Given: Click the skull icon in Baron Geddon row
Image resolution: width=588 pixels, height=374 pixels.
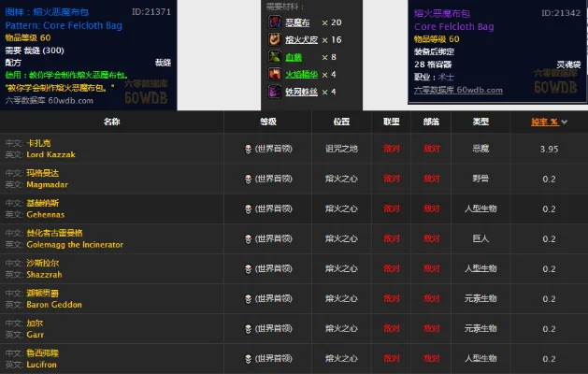Looking at the screenshot, I should tap(248, 299).
